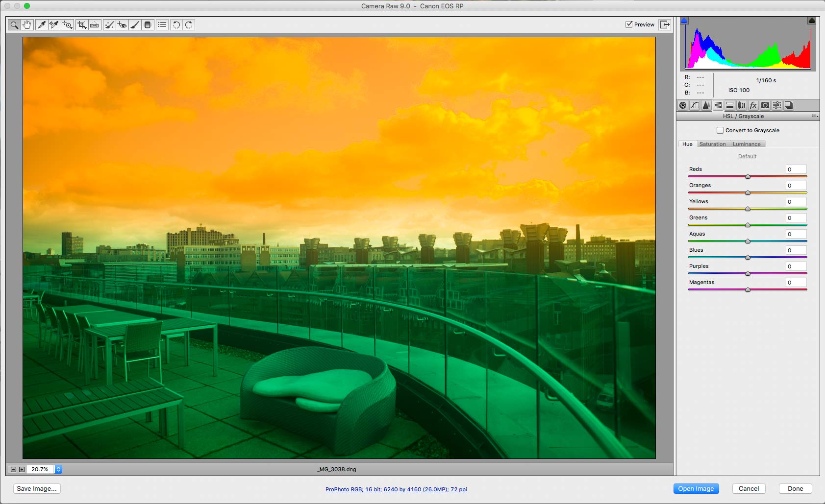
Task: Click the Yellows hue slider handle
Action: pos(748,209)
